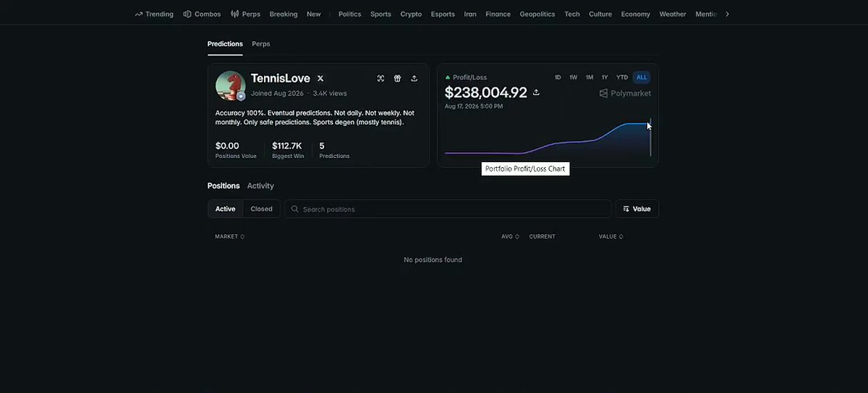Click the right chevron to show more categories
The height and width of the screenshot is (393, 868).
(727, 14)
